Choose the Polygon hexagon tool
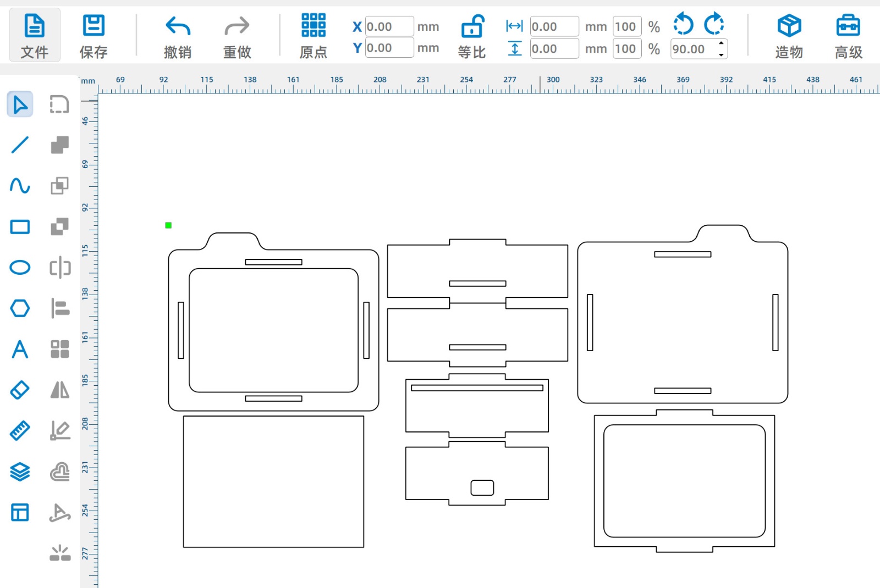Image resolution: width=880 pixels, height=588 pixels. (x=20, y=308)
